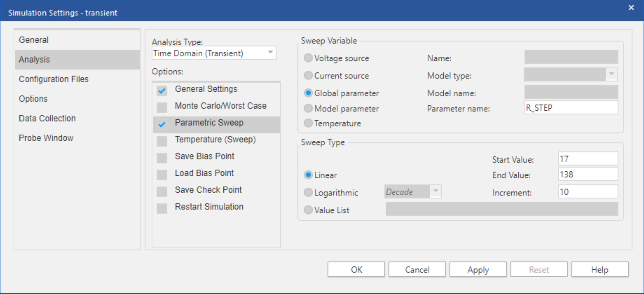644x294 pixels.
Task: Enable the Temperature (Sweep) checkbox
Action: pyautogui.click(x=162, y=141)
